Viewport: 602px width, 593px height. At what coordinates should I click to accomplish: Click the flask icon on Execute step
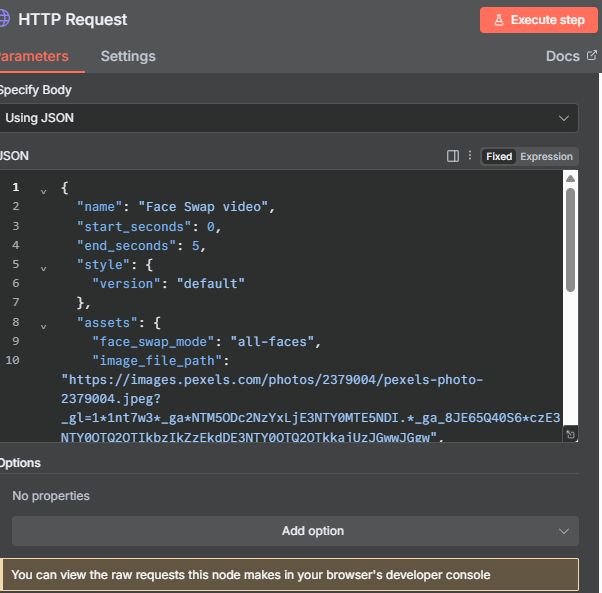499,20
